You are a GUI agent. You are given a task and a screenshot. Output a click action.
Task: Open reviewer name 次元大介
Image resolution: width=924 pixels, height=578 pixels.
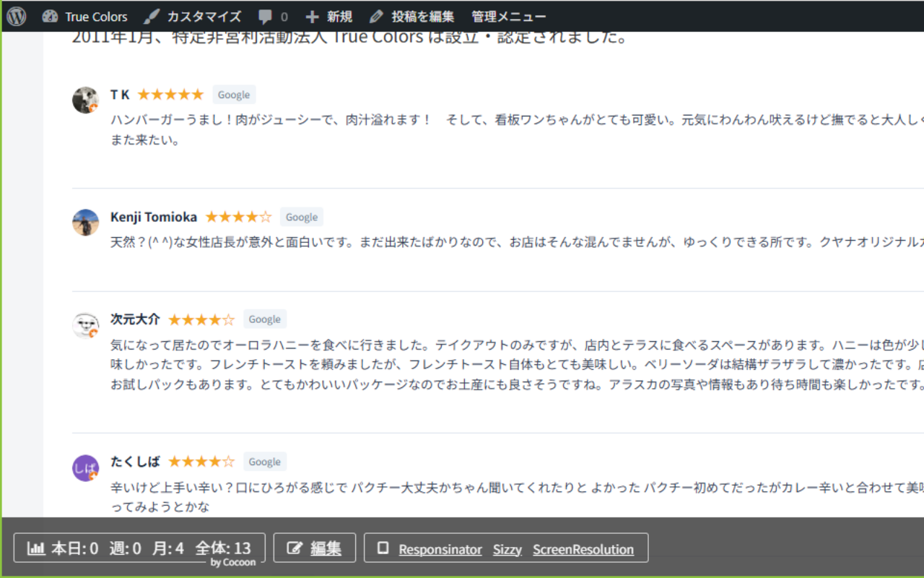135,319
